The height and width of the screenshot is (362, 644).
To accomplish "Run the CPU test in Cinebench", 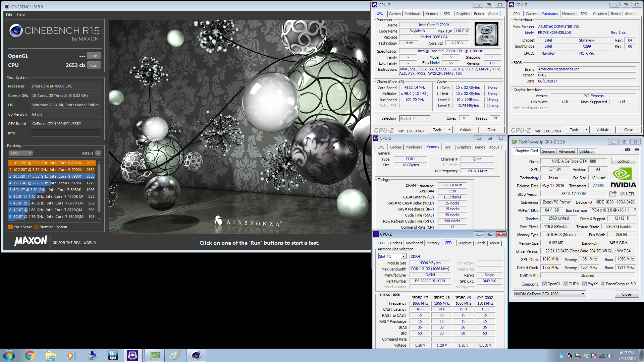I will (x=94, y=65).
